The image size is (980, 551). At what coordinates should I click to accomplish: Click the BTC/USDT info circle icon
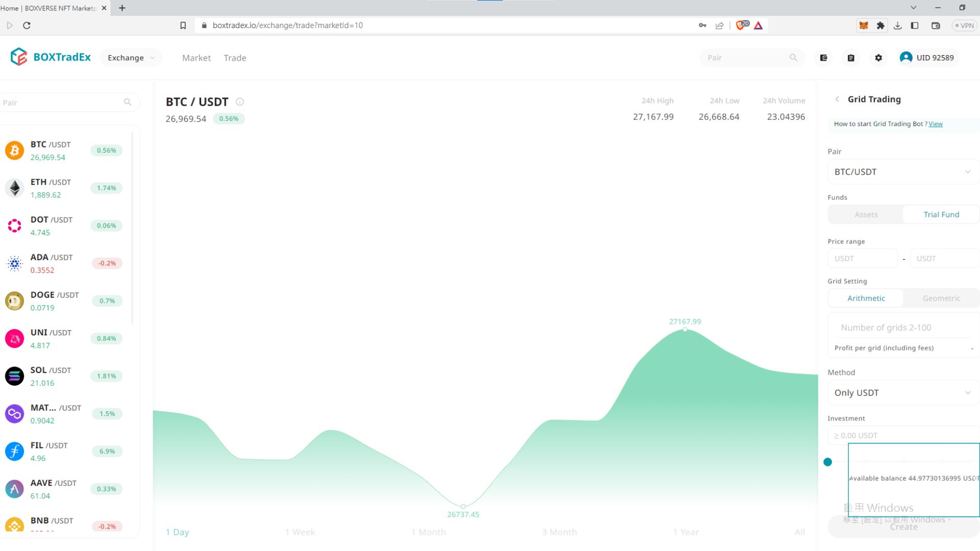coord(240,102)
